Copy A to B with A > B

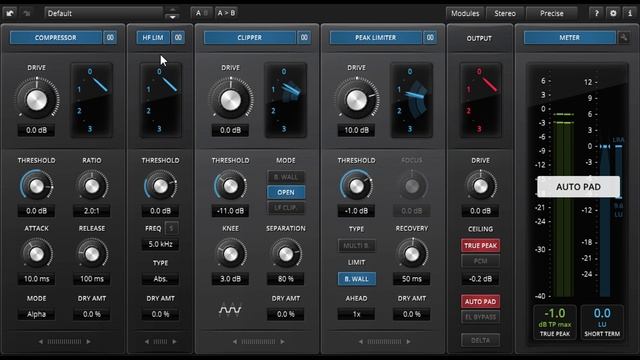pyautogui.click(x=226, y=13)
